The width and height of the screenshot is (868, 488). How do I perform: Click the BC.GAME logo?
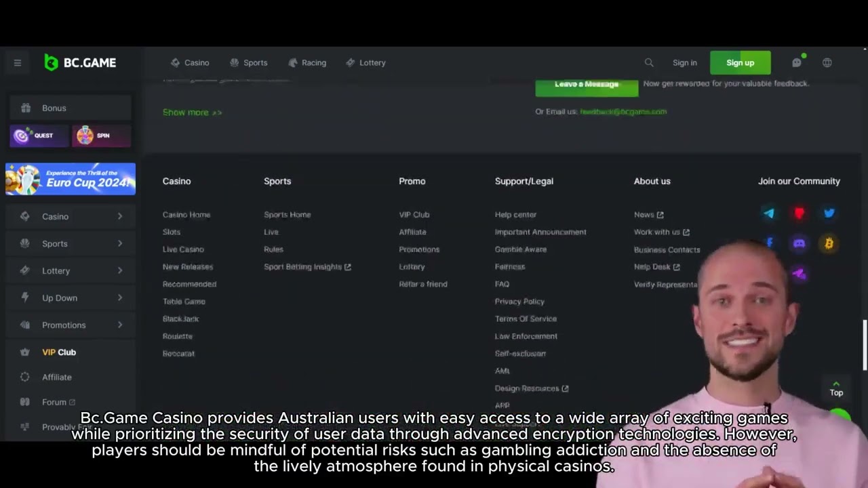tap(80, 62)
